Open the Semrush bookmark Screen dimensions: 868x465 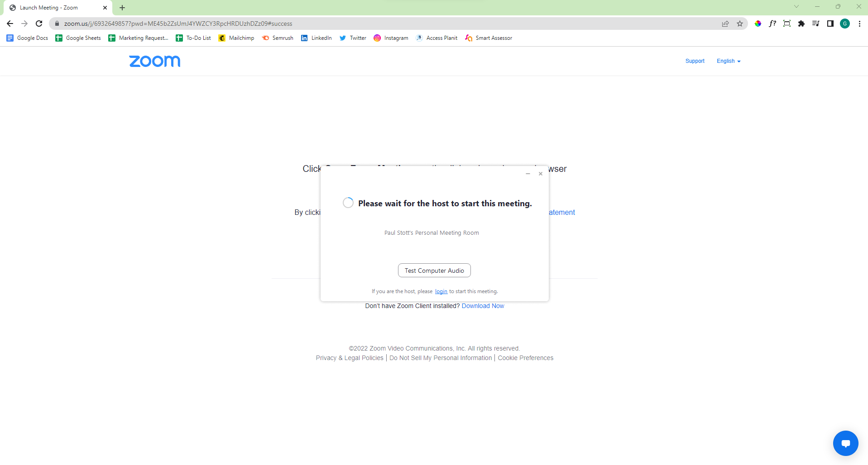pos(278,38)
